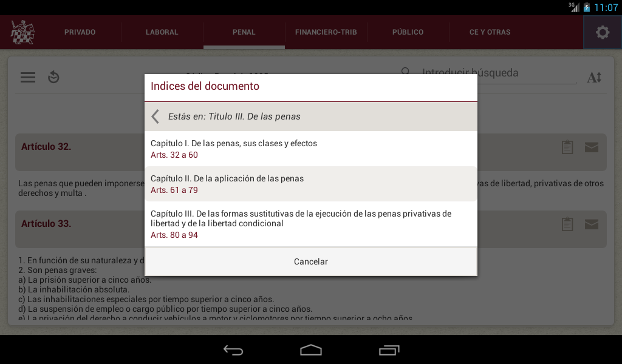Select Capitulo I. De las penas, sus clases
This screenshot has height=364, width=622.
coord(310,149)
